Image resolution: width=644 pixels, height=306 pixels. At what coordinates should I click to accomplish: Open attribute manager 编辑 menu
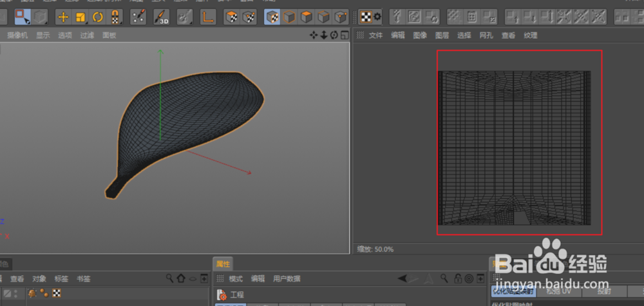tap(258, 279)
